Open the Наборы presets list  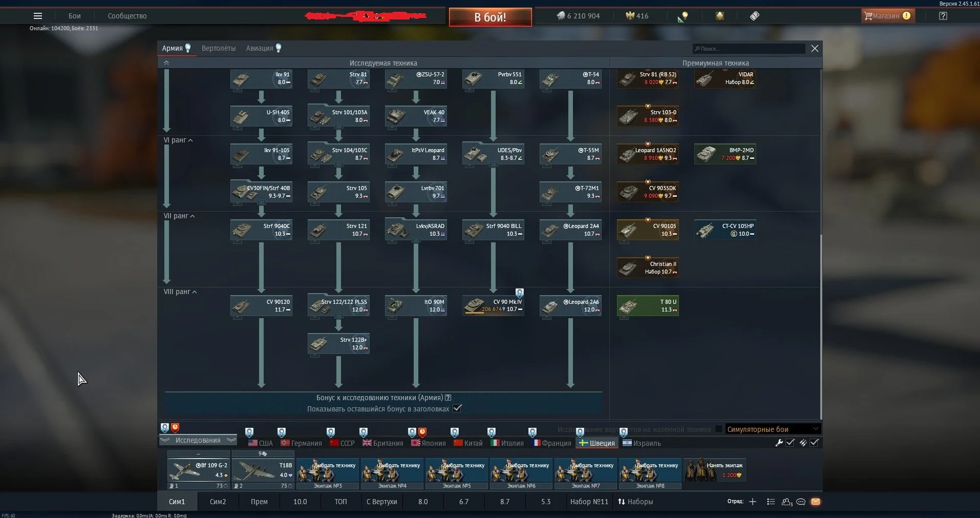click(635, 502)
